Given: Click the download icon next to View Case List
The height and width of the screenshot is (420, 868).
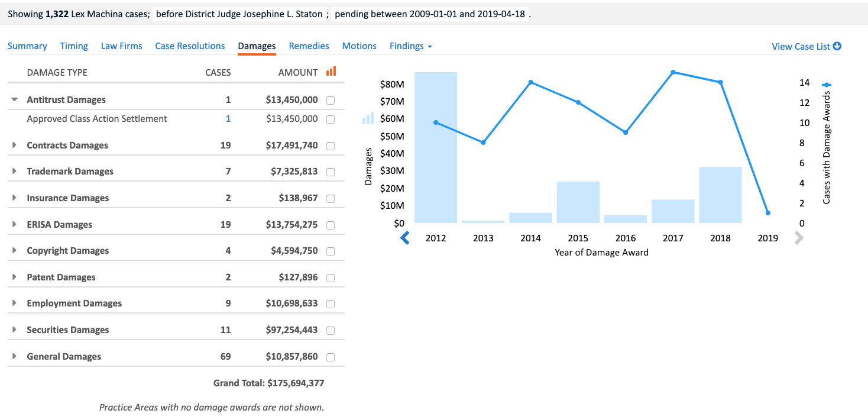Looking at the screenshot, I should (837, 46).
